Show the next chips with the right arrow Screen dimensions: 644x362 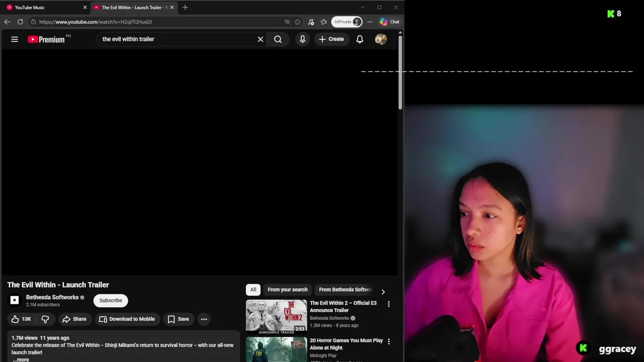tap(383, 292)
